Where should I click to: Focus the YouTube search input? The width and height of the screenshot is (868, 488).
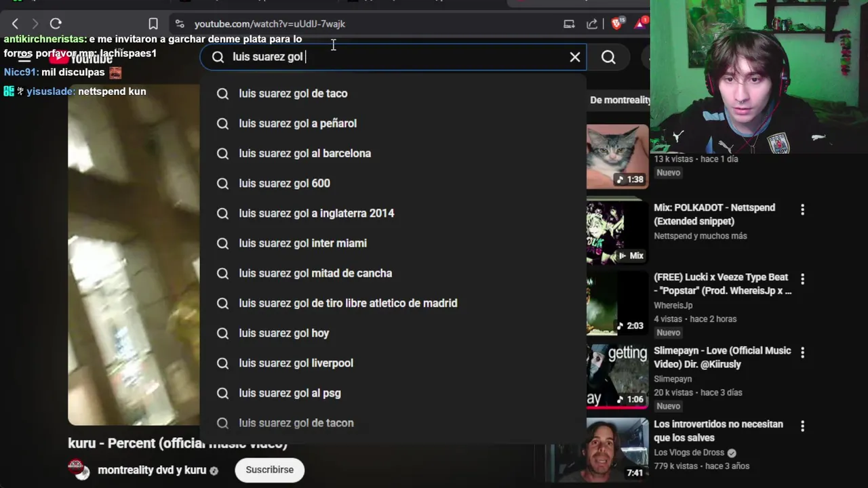pos(393,57)
